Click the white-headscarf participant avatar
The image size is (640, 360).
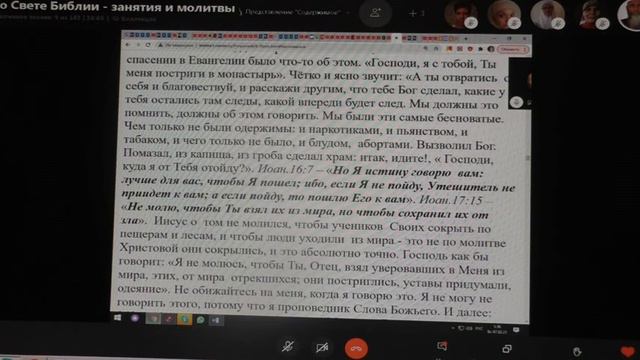[x=547, y=15]
